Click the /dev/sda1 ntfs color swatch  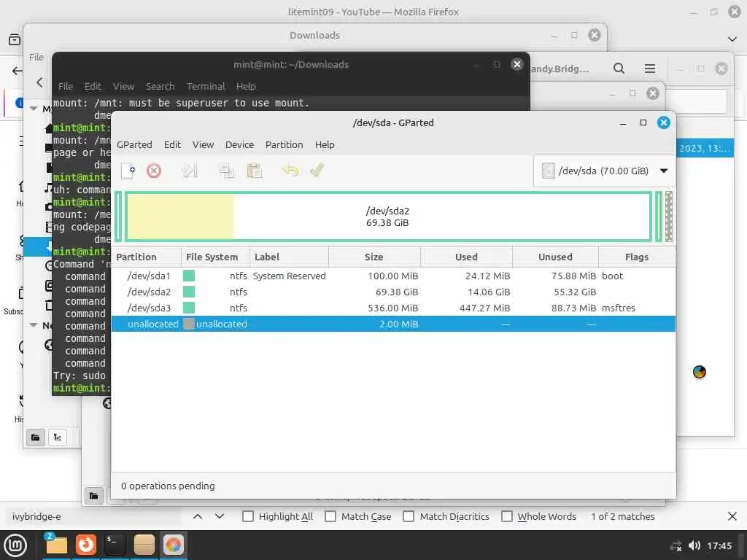pos(189,276)
